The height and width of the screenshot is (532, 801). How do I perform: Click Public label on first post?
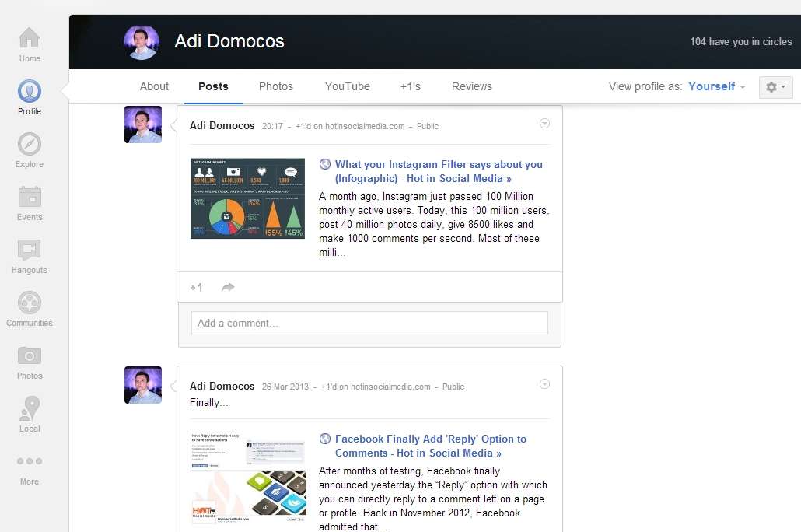(428, 126)
